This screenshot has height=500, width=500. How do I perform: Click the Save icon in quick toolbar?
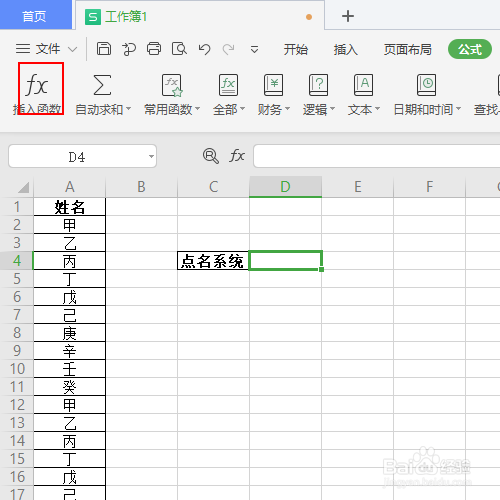tap(104, 49)
